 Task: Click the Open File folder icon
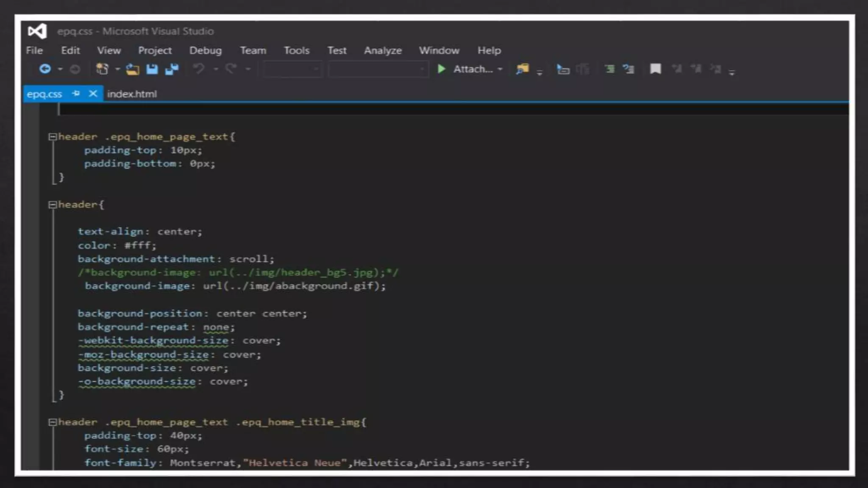133,69
